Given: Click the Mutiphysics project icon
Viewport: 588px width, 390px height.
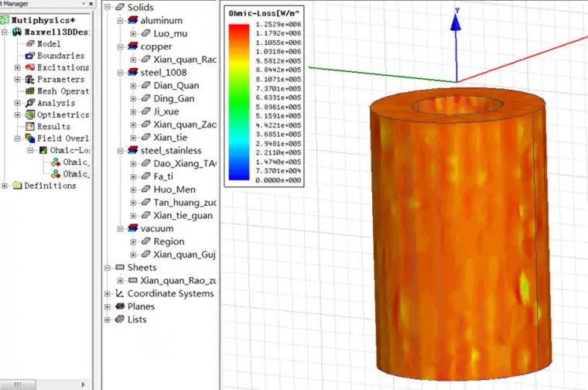Looking at the screenshot, I should point(5,20).
